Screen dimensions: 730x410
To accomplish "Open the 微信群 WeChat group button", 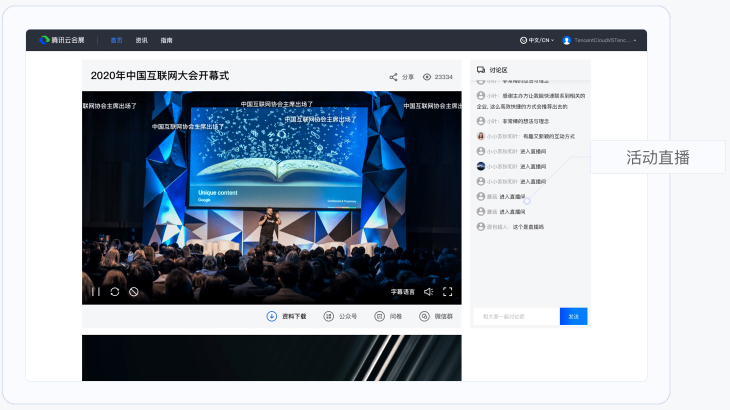I will (x=436, y=316).
